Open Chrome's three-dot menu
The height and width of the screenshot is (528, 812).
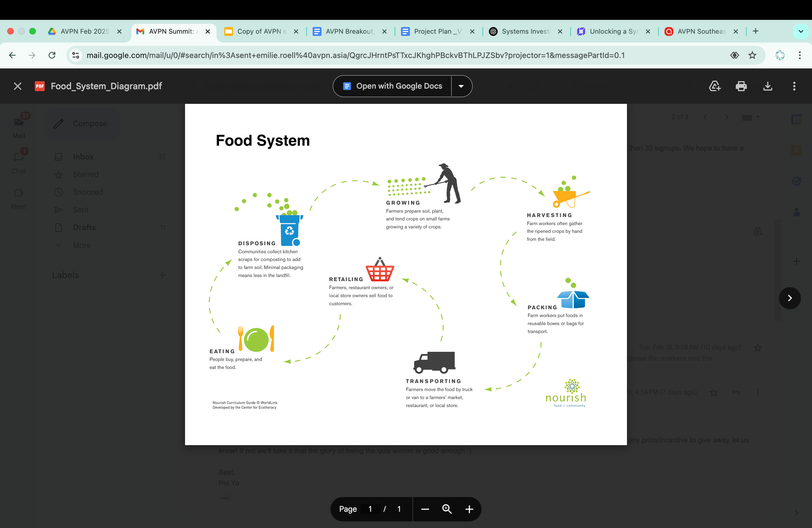tap(799, 55)
